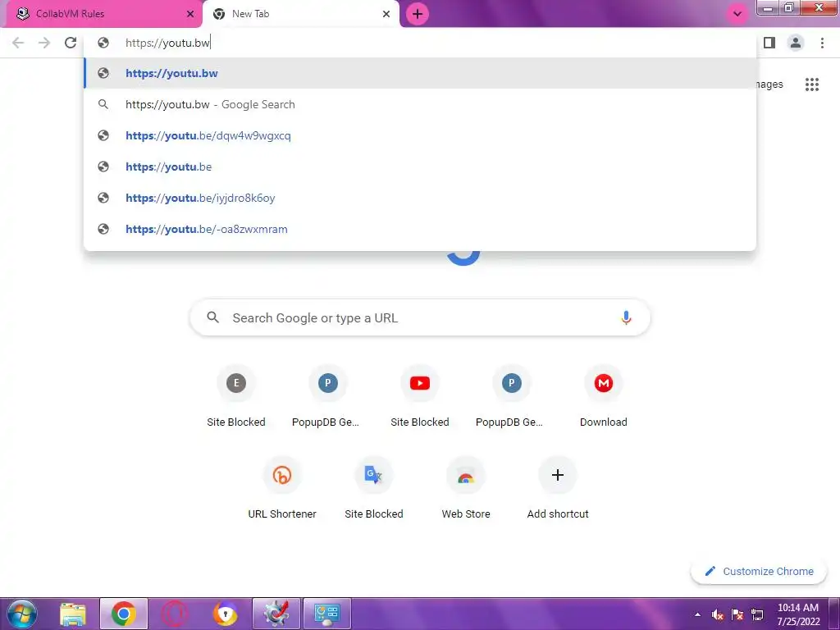This screenshot has height=630, width=840.
Task: Close the New Tab tab
Action: click(x=386, y=14)
